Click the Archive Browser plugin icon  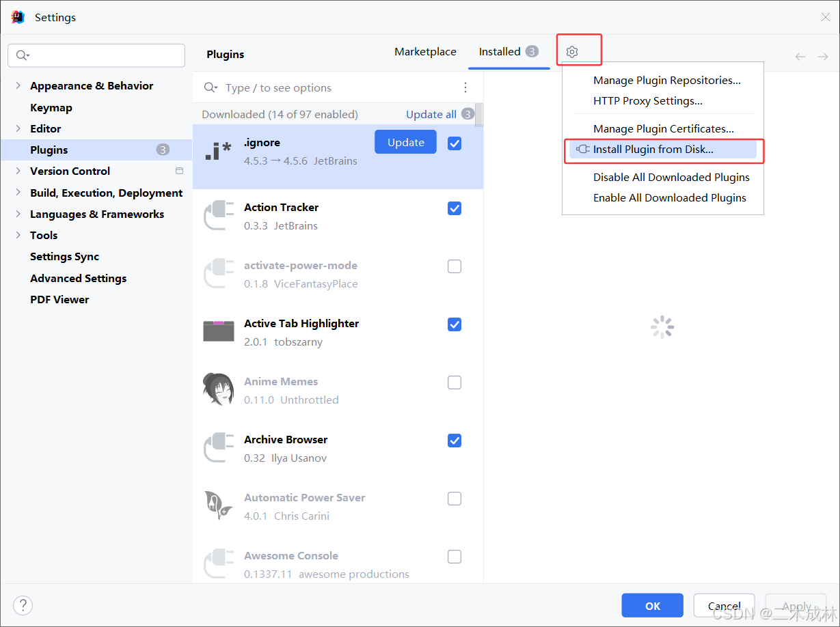point(219,448)
